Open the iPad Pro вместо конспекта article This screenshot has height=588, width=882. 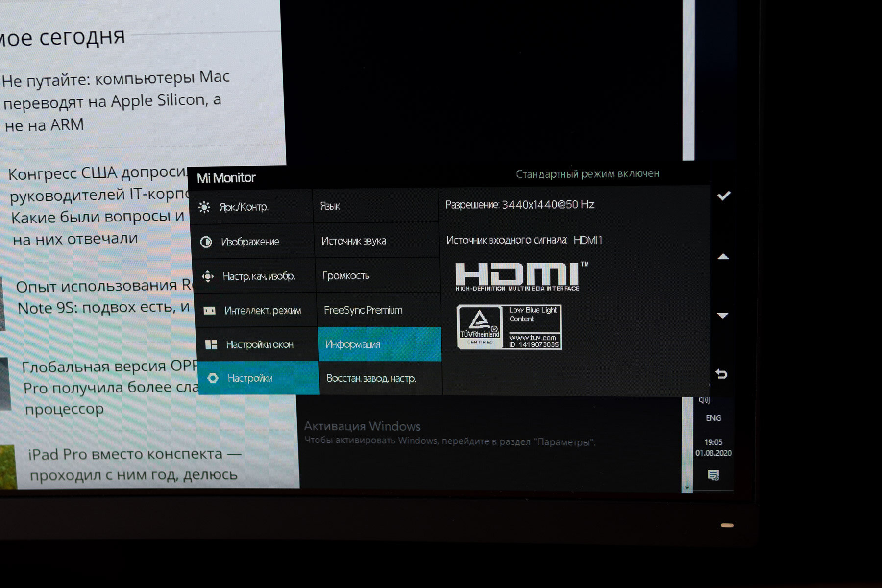134,464
